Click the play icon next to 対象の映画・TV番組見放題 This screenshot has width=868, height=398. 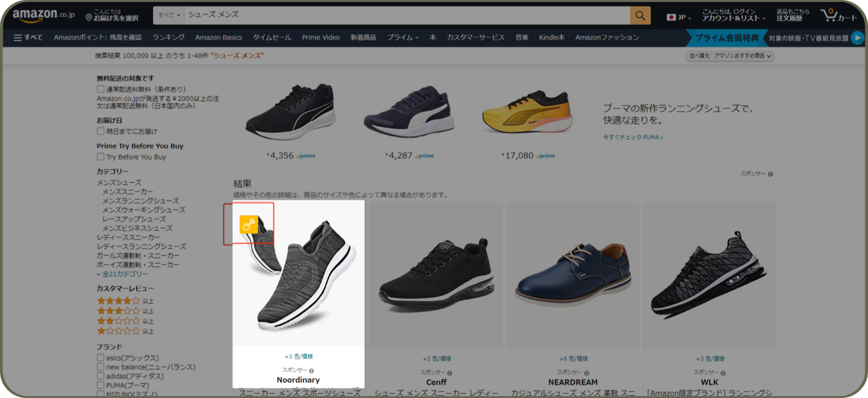(x=857, y=38)
